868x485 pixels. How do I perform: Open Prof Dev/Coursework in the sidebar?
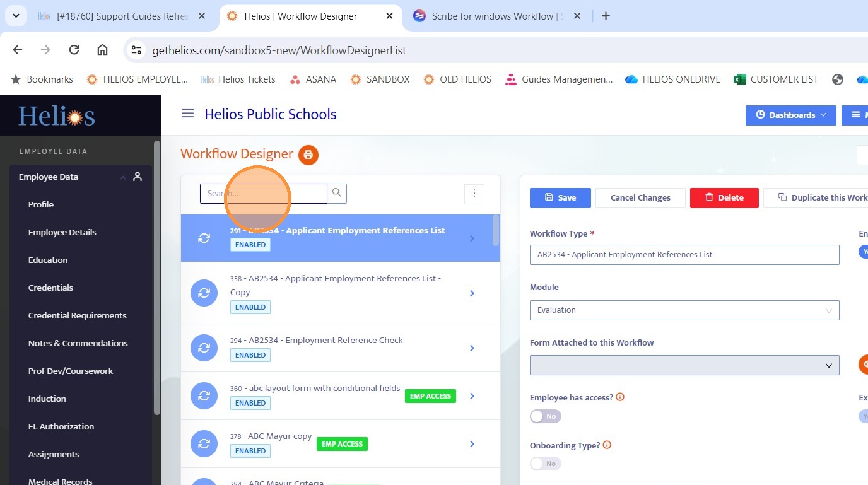71,371
